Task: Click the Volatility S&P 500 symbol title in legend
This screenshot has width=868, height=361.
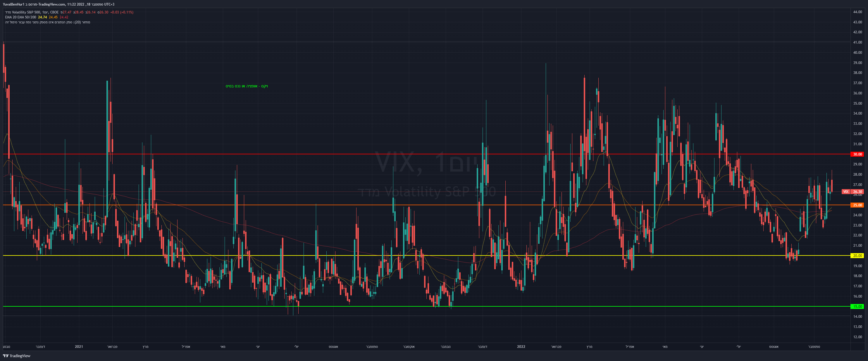Action: pos(32,12)
